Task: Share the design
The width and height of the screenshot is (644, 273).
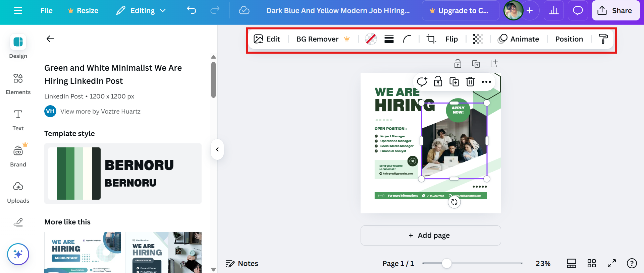Action: pyautogui.click(x=615, y=11)
